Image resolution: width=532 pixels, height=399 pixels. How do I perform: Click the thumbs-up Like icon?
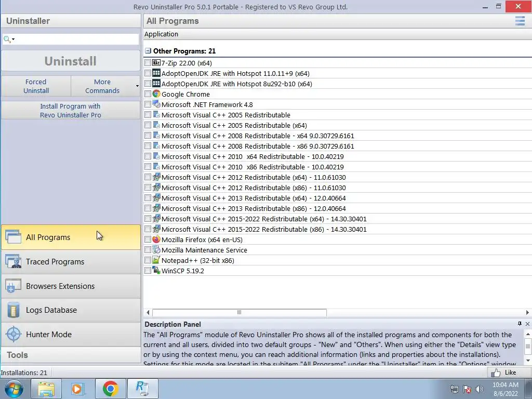496,373
